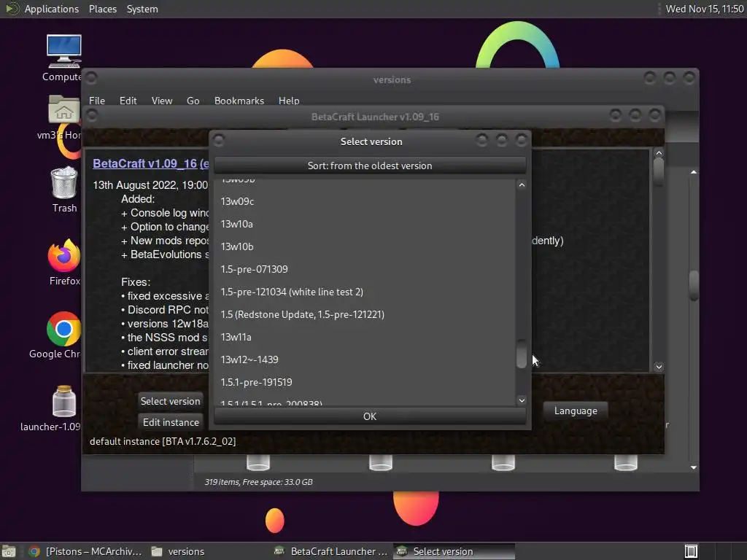Select version 13w09c in the list
Screen dimensions: 747x560
(365, 201)
